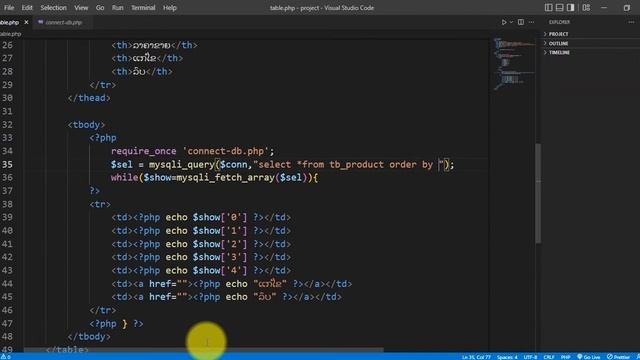Open editor More Actions ellipsis
640x360 pixels.
pyautogui.click(x=531, y=22)
